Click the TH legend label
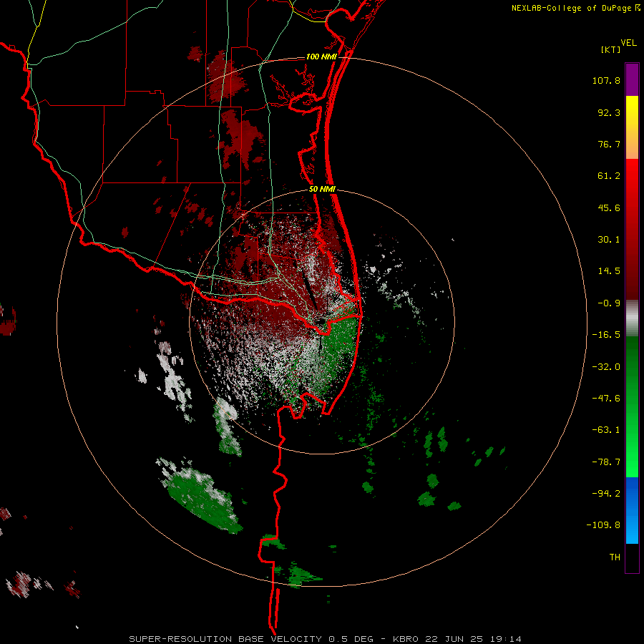Screen dimensions: 644x644 pos(615,557)
